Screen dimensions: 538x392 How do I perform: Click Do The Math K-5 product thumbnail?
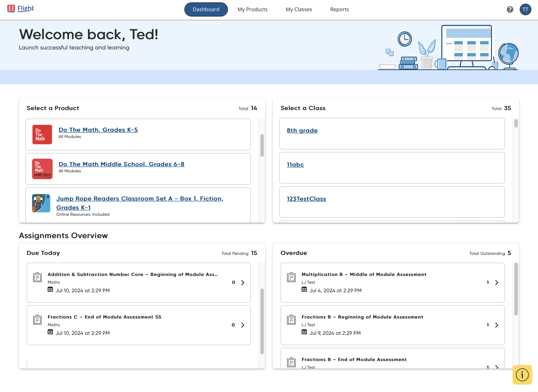click(x=42, y=135)
